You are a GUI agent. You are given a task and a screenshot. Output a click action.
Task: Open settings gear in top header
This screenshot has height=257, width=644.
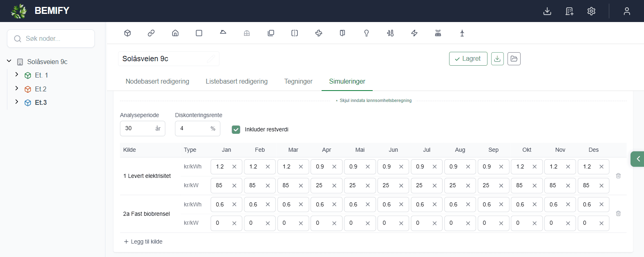click(591, 11)
